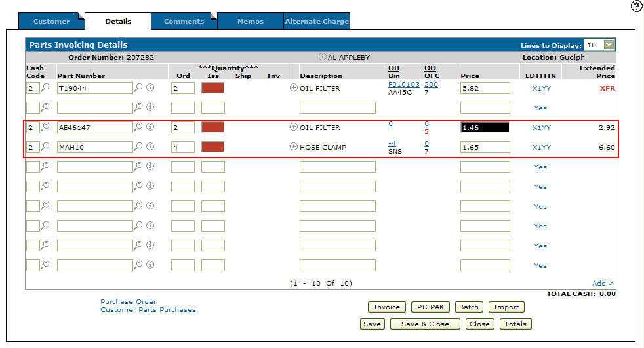Click part number field MAH10
Image resolution: width=644 pixels, height=348 pixels.
[x=95, y=147]
